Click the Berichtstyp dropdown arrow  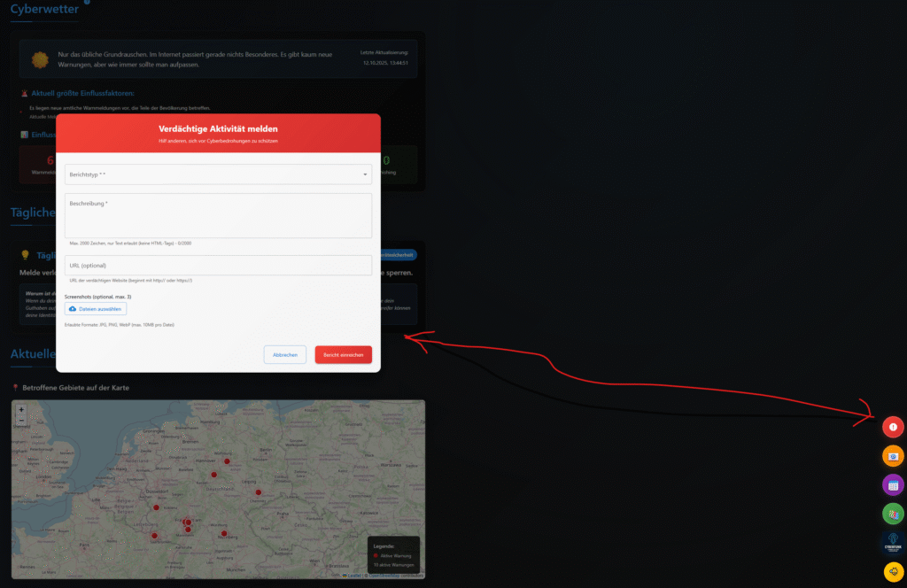[365, 174]
